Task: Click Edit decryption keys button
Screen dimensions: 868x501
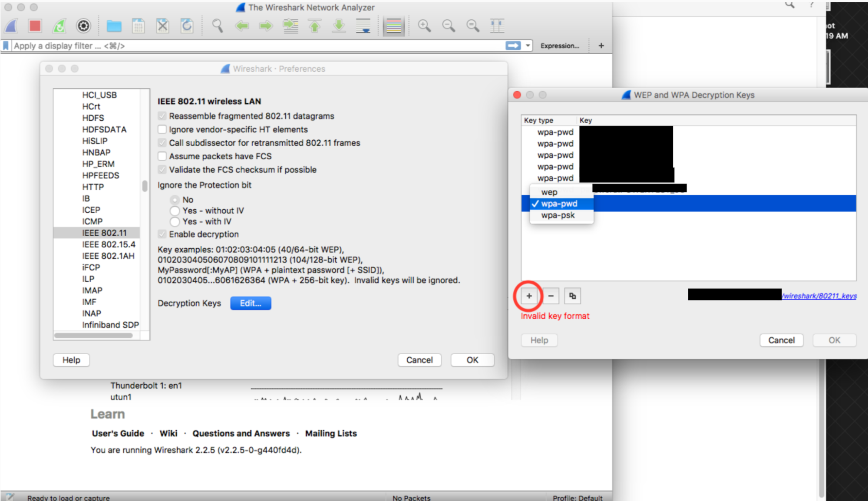Action: coord(251,303)
